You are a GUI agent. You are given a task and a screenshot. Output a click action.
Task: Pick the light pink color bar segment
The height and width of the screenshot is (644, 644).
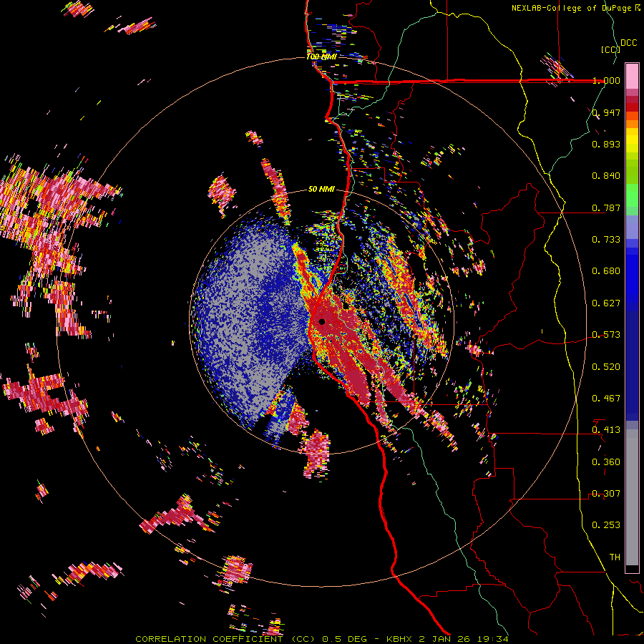pos(632,76)
